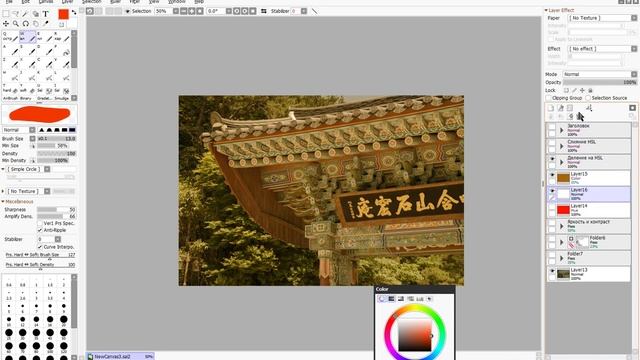Screen dimensions: 640x360
Task: Collapse the Layer Effect section
Action: (x=546, y=10)
